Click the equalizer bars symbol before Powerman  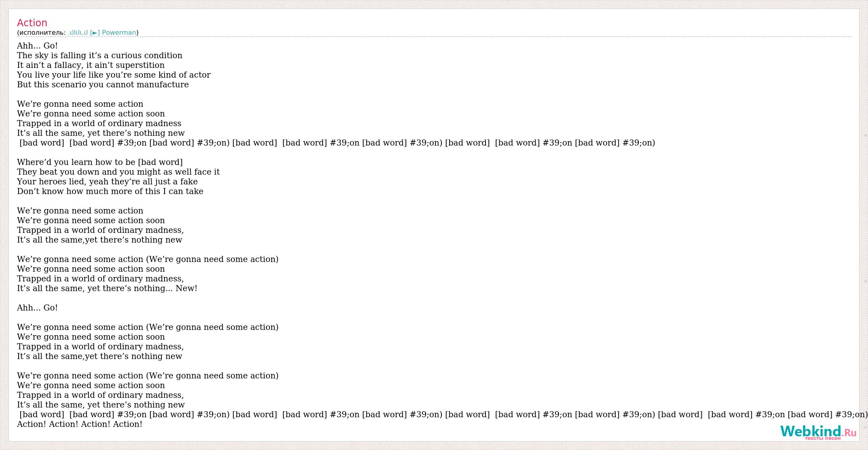pyautogui.click(x=78, y=33)
